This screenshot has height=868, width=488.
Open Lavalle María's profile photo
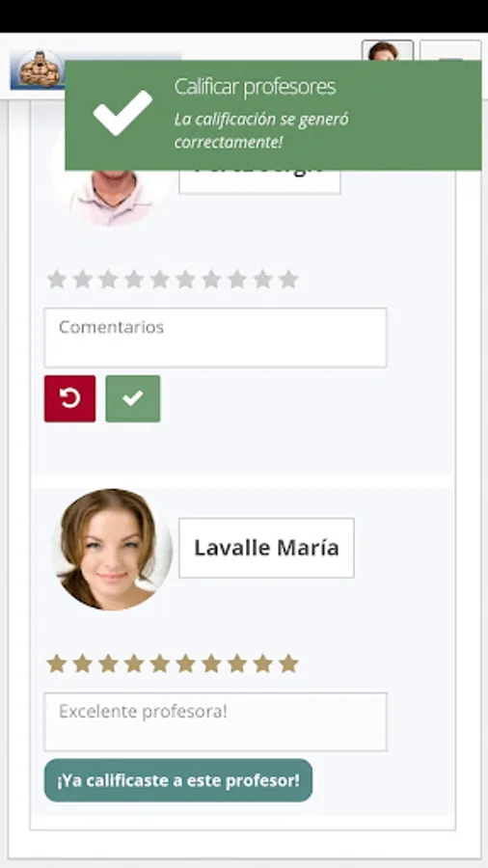click(x=112, y=550)
